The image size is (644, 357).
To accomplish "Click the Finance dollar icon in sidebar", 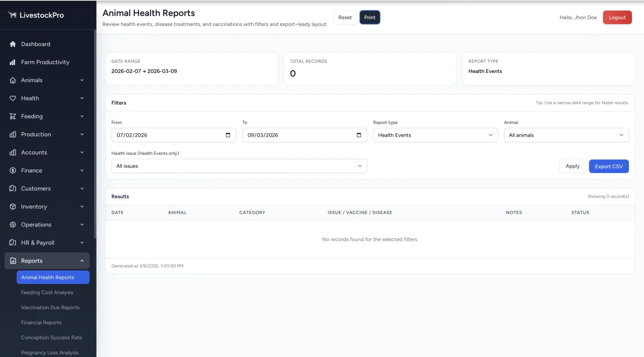I will 13,171.
